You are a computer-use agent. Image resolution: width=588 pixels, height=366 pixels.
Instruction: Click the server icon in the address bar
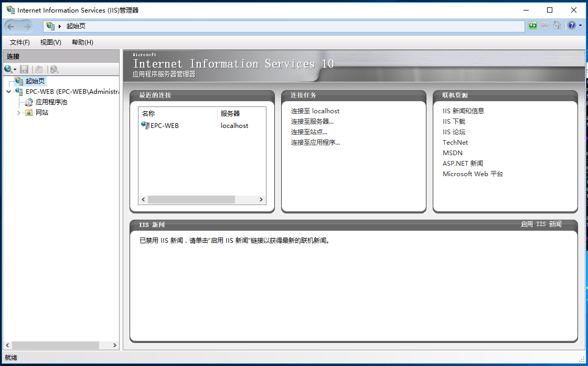50,26
